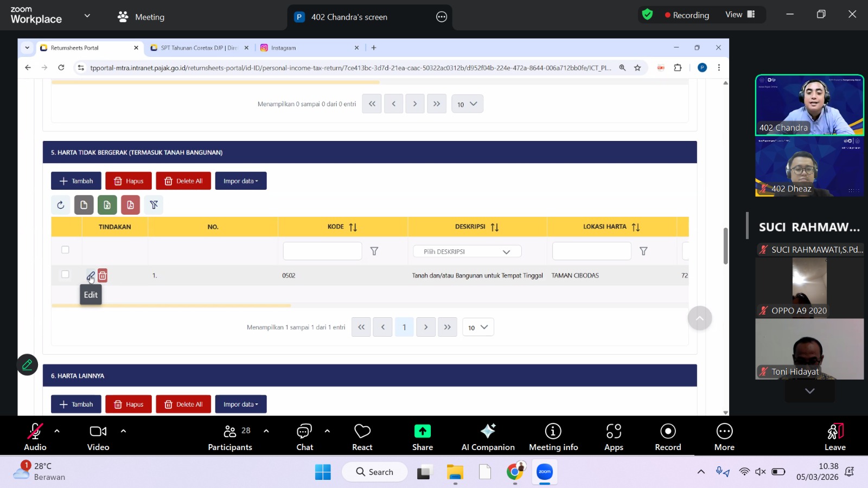
Task: Open Zoom AI Companion
Action: pyautogui.click(x=488, y=437)
